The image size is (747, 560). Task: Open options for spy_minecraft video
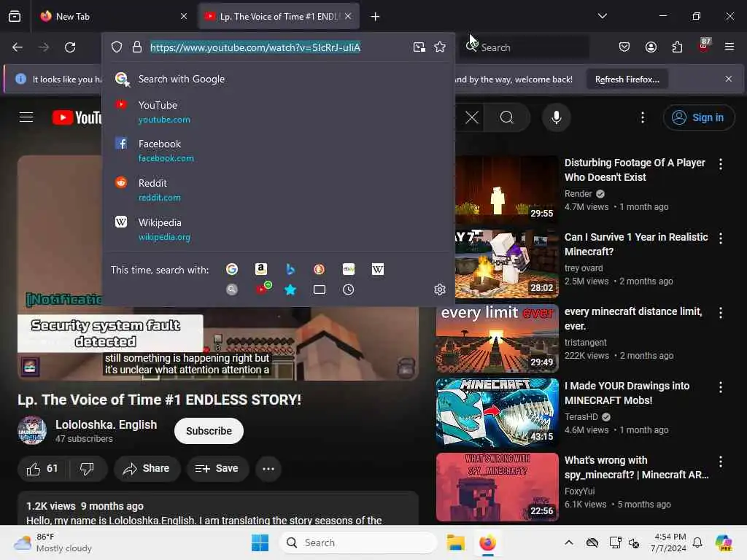(x=720, y=462)
